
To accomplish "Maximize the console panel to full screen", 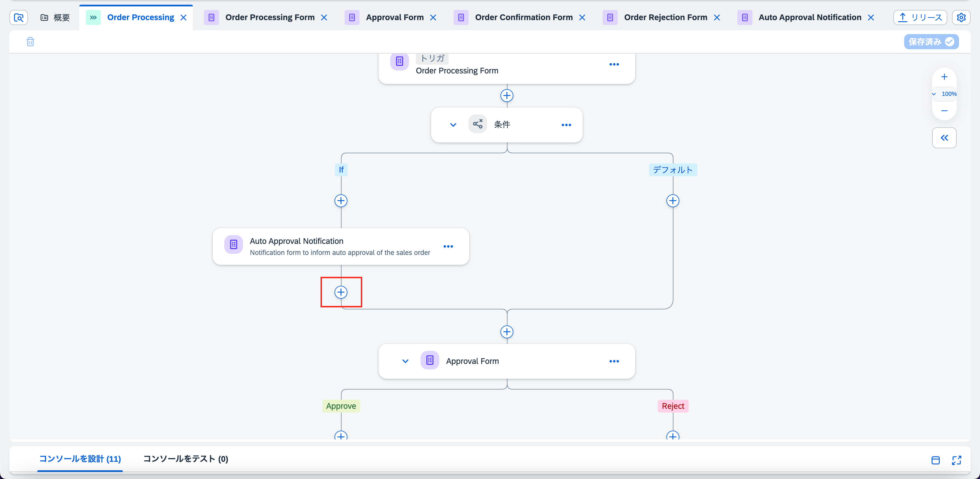I will point(956,460).
